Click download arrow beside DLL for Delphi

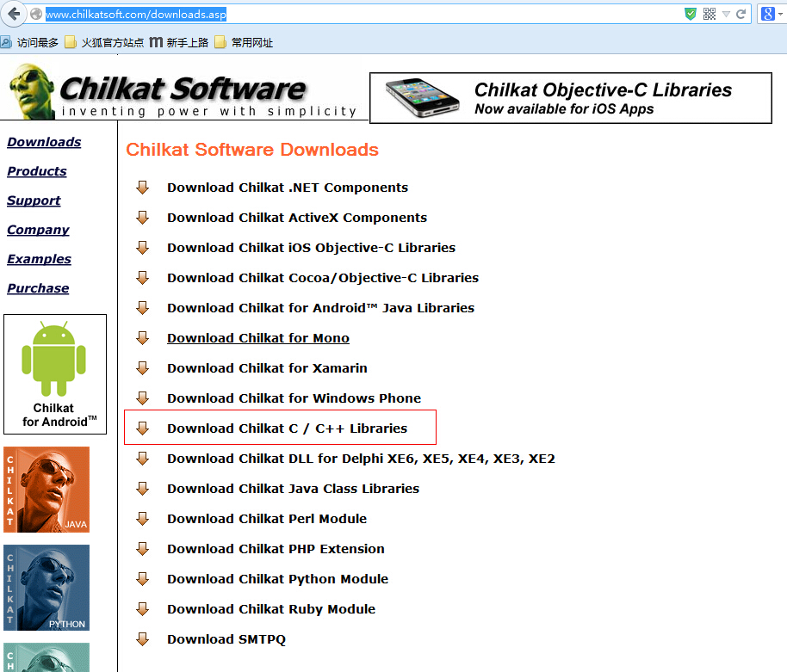click(x=143, y=459)
